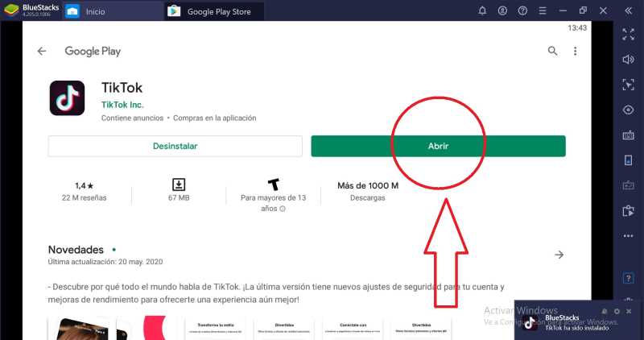644x340 pixels.
Task: Expand Novedades with the right arrow
Action: [559, 255]
